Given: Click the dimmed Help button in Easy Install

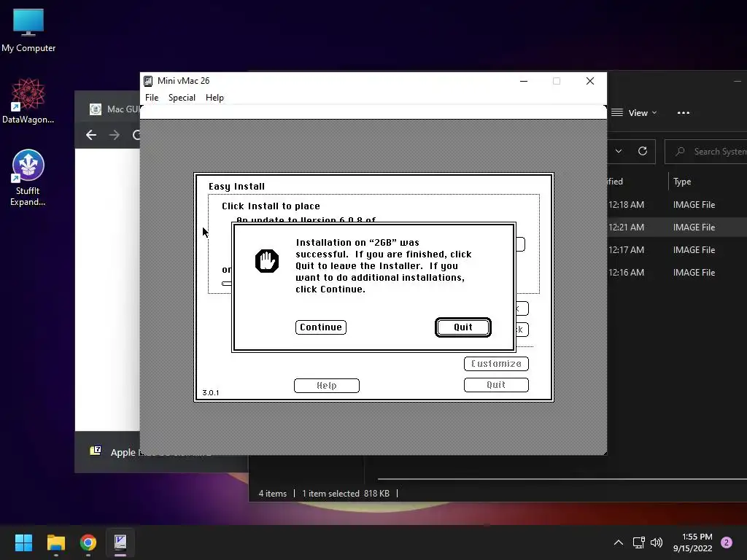Looking at the screenshot, I should tap(326, 385).
